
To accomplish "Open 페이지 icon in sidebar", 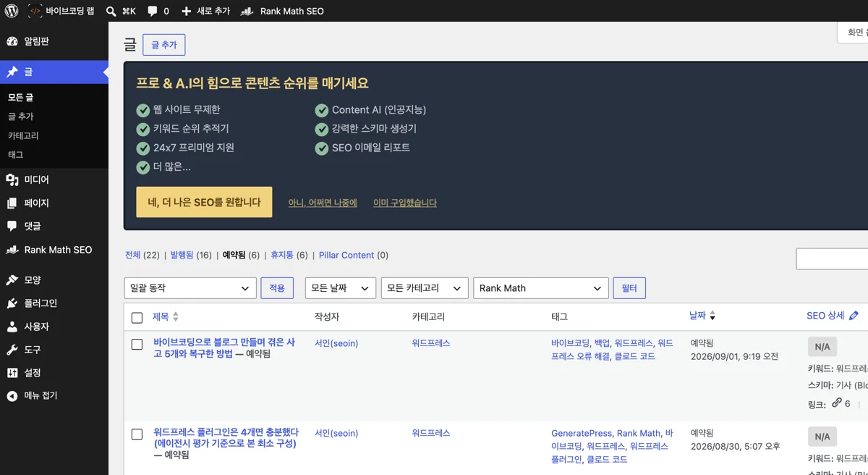I will point(12,203).
